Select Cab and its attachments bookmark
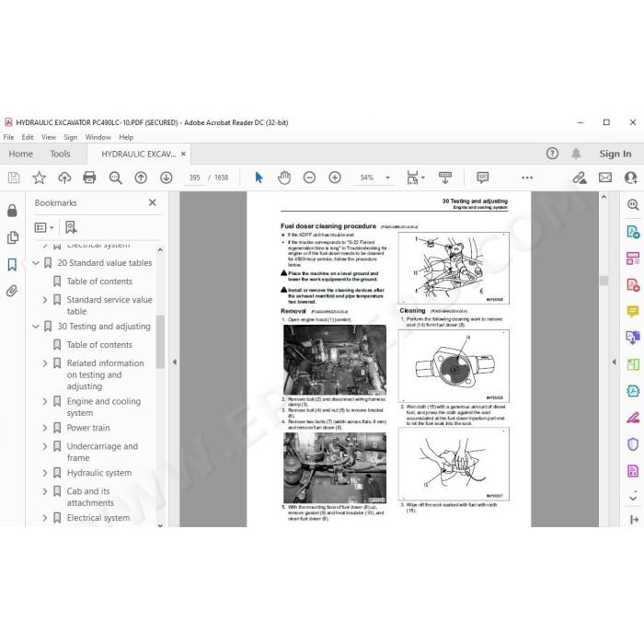The width and height of the screenshot is (644, 644). coord(90,497)
